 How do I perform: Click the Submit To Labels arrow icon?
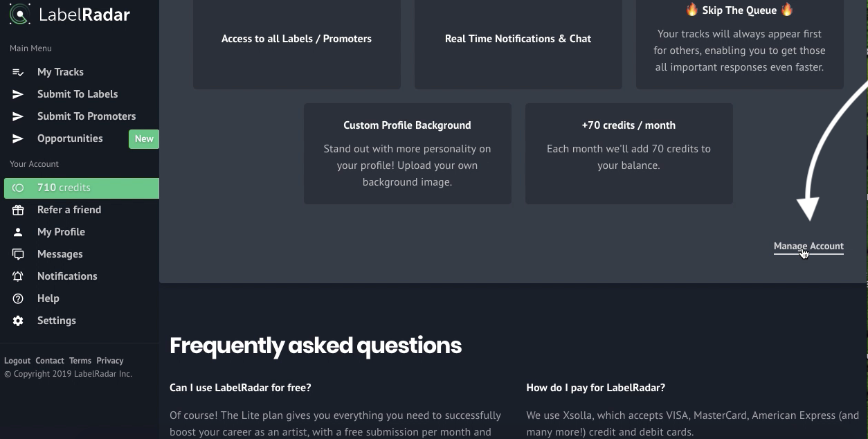point(18,94)
